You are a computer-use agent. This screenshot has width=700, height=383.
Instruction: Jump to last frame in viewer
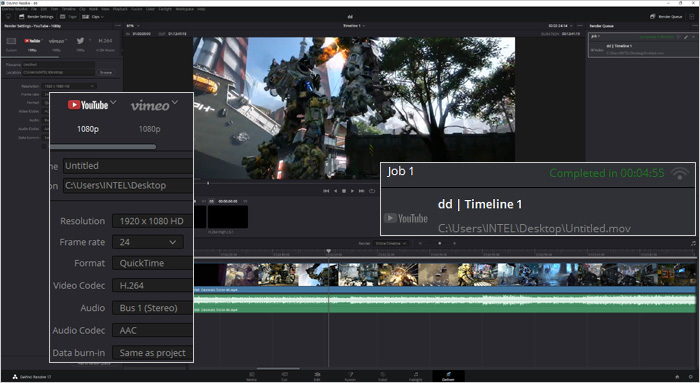[362, 191]
